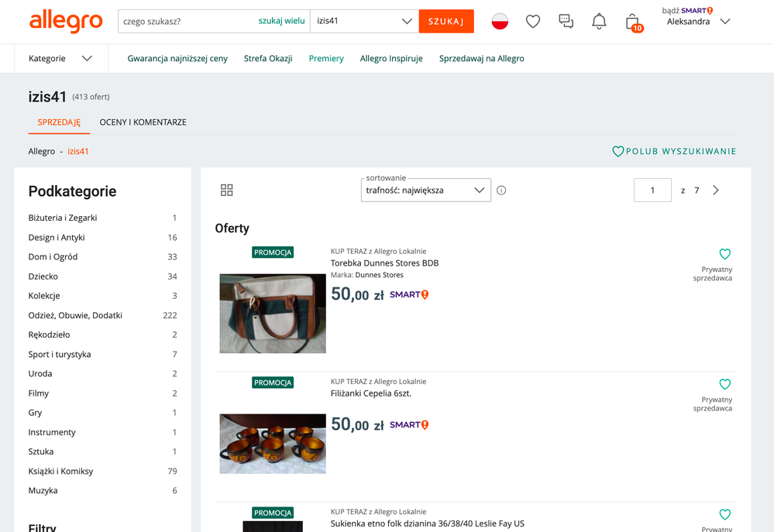Click the Szukaj button
The image size is (774, 532).
coord(446,21)
